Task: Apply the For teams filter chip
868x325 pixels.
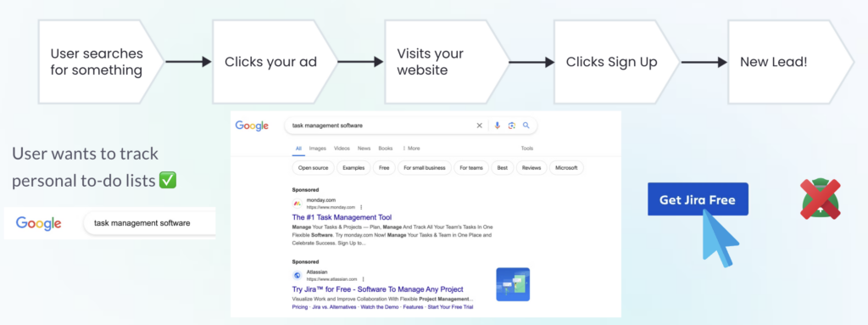Action: point(470,167)
